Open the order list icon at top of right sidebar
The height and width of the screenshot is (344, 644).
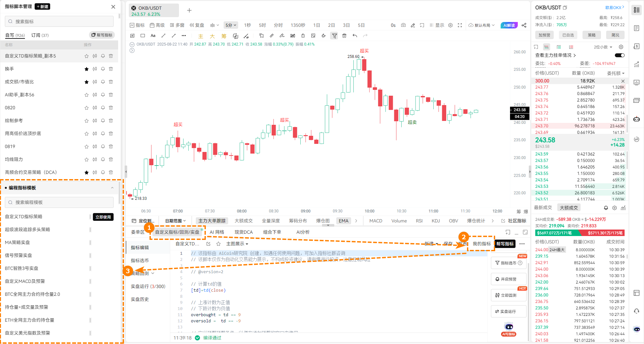[x=637, y=10]
